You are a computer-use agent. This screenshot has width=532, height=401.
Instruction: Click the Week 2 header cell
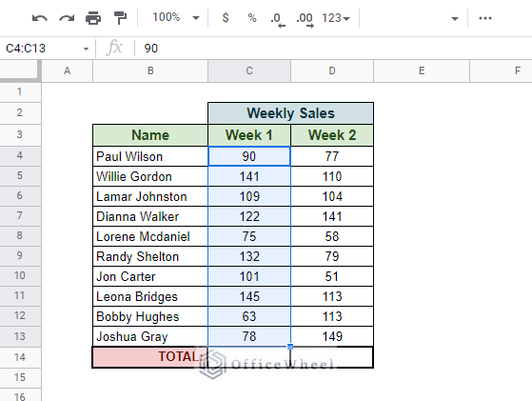click(x=332, y=135)
